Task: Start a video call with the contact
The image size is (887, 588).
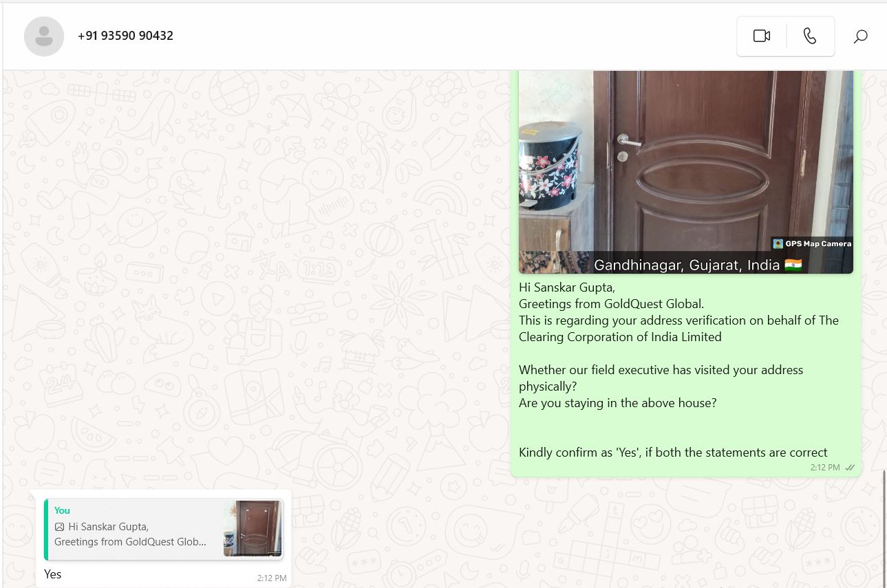Action: pyautogui.click(x=761, y=36)
